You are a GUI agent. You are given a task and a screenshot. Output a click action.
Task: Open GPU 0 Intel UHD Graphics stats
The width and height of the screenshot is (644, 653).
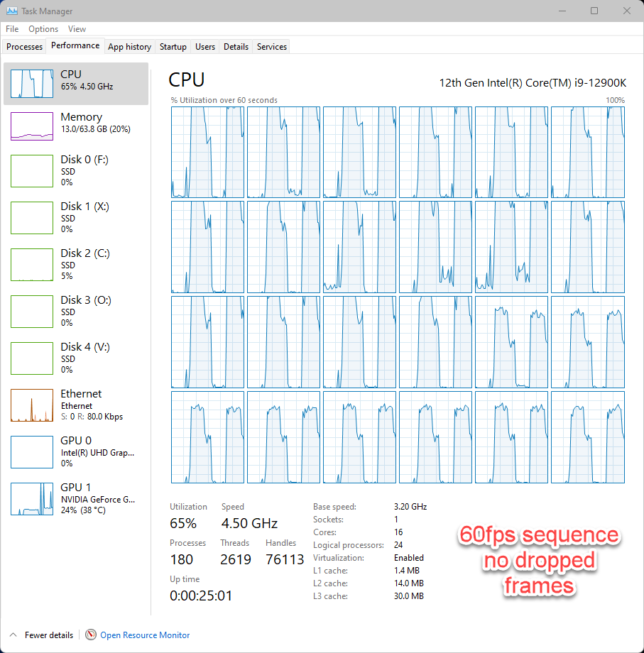coord(75,451)
